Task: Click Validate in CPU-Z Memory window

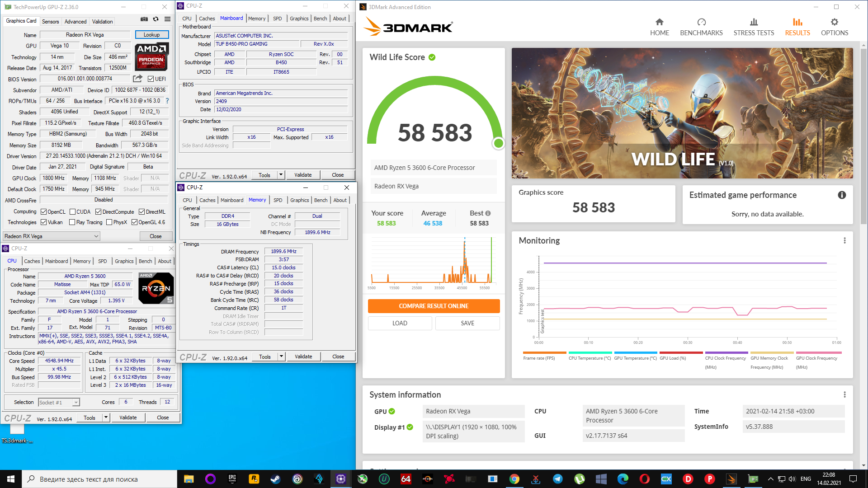Action: [303, 357]
